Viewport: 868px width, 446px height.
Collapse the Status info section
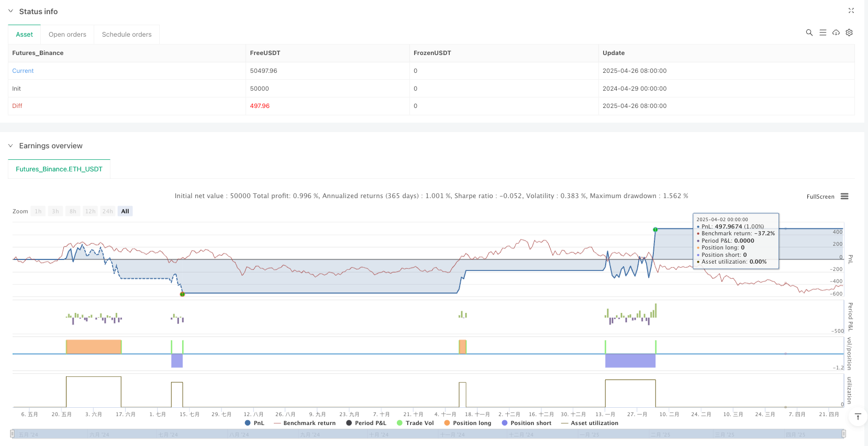click(x=10, y=11)
